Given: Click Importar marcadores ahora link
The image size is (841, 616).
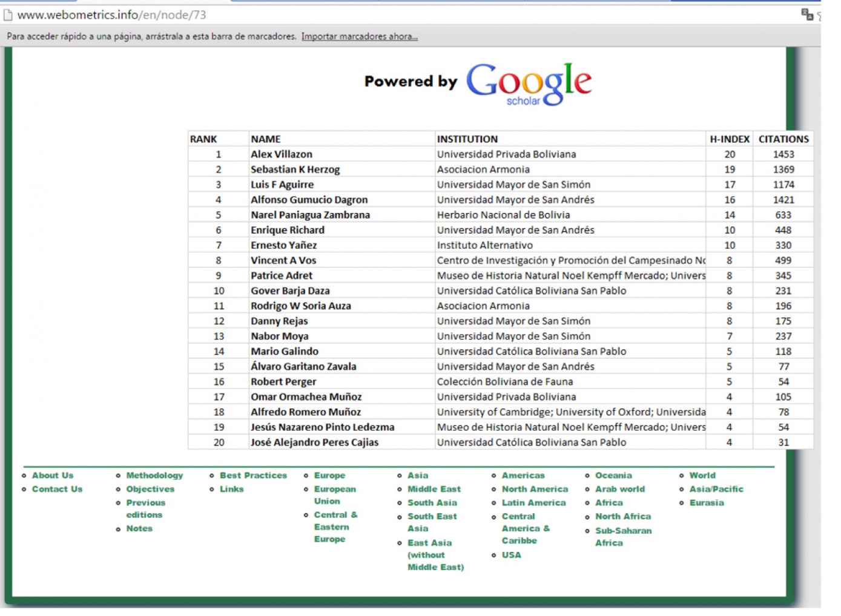Looking at the screenshot, I should pyautogui.click(x=360, y=36).
